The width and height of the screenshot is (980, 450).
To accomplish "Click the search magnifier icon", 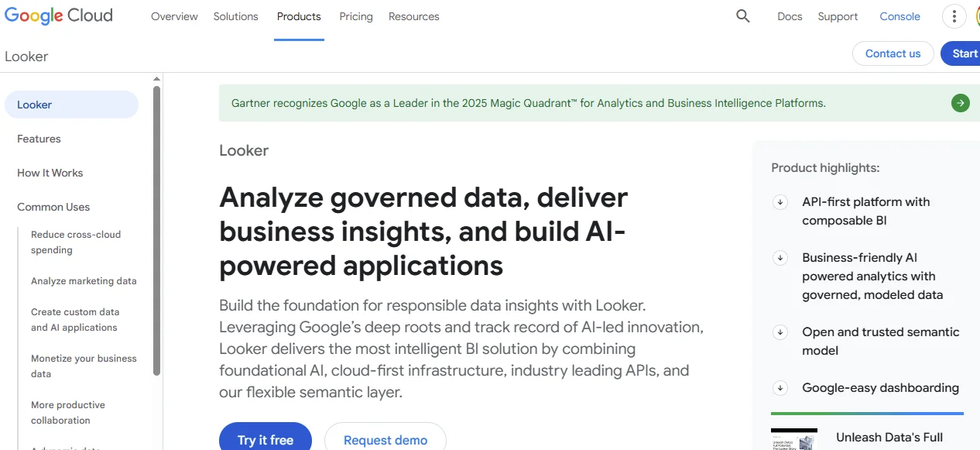I will 743,16.
